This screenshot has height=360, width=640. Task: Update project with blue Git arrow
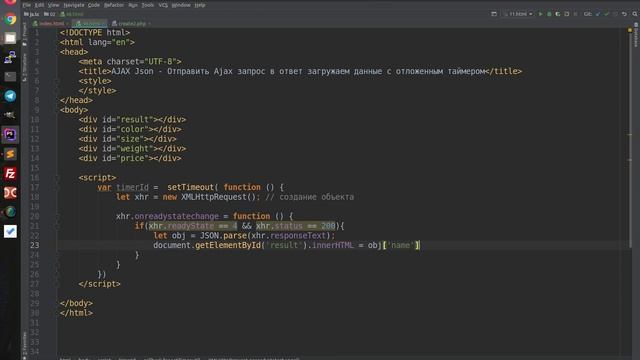click(x=598, y=14)
